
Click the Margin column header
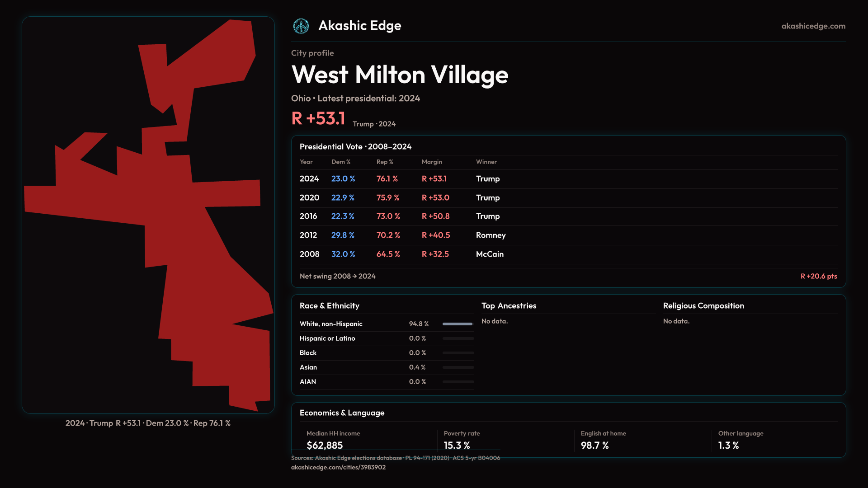(432, 162)
